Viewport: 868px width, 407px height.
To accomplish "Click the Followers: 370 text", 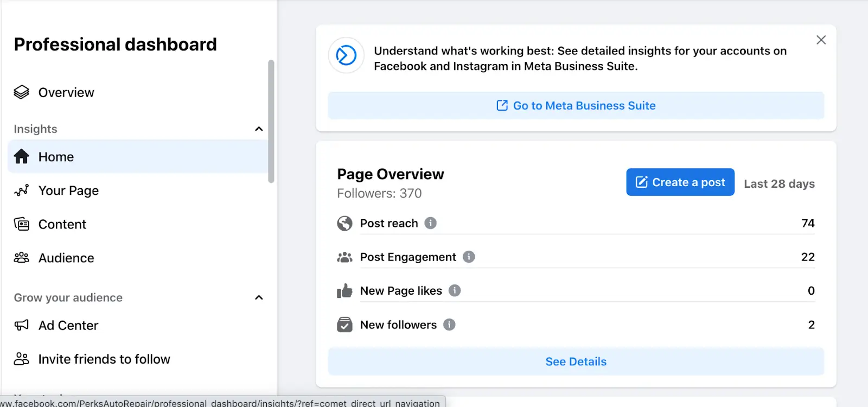I will coord(379,193).
